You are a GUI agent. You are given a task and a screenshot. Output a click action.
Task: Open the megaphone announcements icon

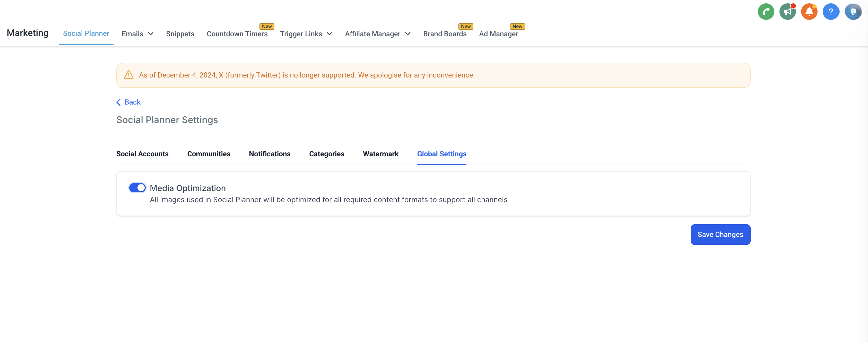[x=787, y=12]
